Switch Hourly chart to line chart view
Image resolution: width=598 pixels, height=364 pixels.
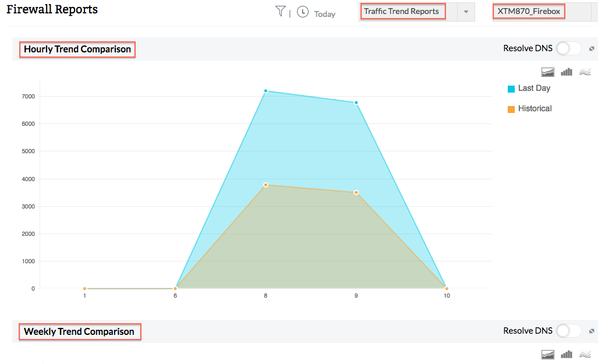(585, 72)
